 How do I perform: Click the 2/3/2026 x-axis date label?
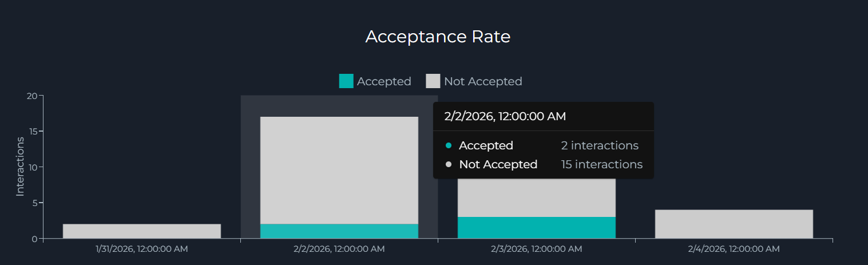(x=537, y=249)
